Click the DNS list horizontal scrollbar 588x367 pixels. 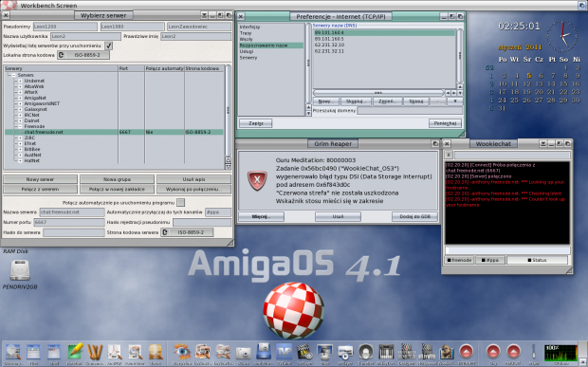[378, 92]
